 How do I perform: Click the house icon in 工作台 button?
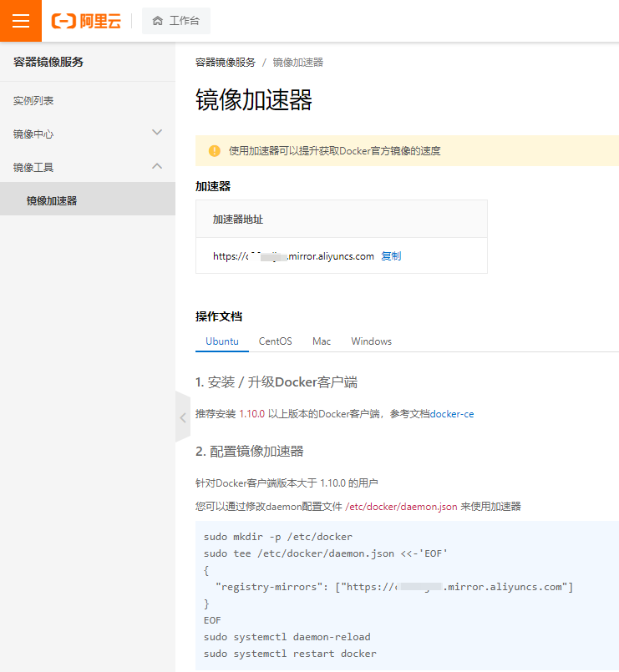click(157, 21)
